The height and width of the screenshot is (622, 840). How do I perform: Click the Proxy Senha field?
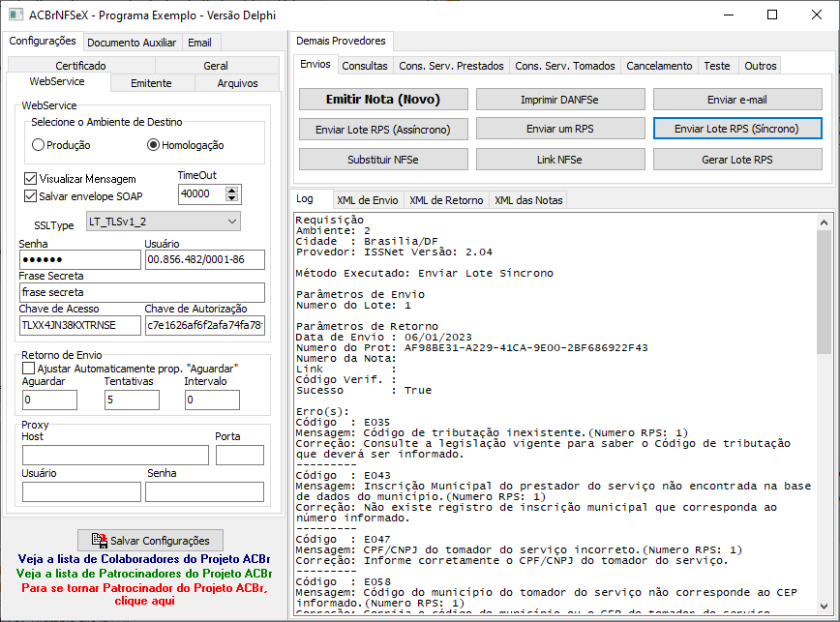click(x=204, y=491)
